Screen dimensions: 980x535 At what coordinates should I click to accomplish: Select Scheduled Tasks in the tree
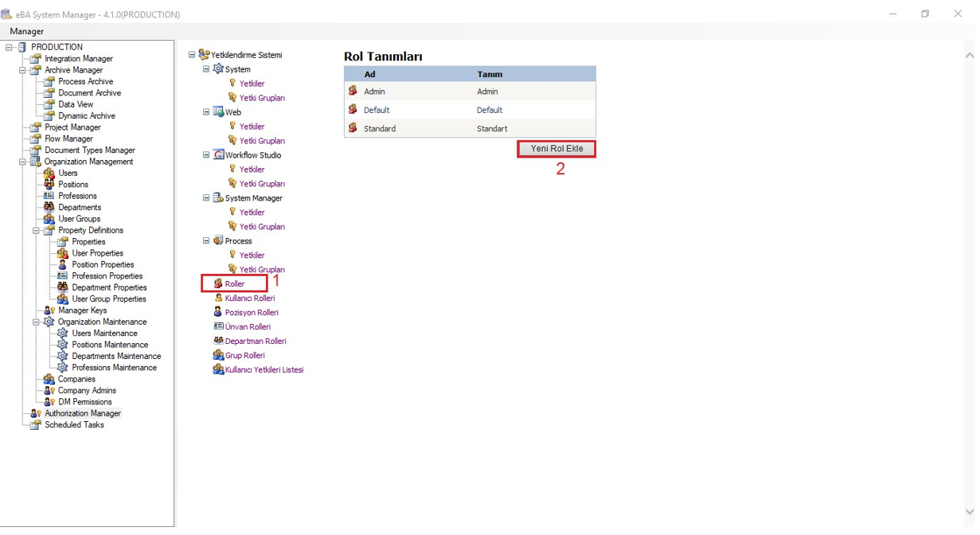pos(74,425)
